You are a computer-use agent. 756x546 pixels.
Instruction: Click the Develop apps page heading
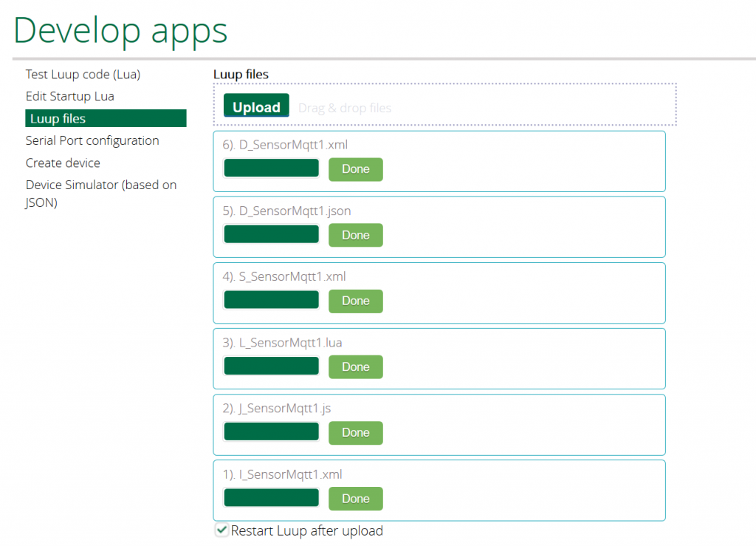click(x=120, y=31)
